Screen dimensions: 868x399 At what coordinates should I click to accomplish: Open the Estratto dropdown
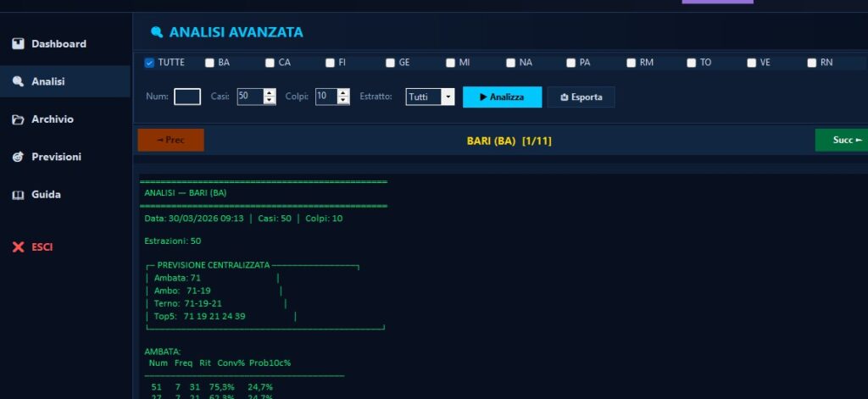tap(448, 97)
